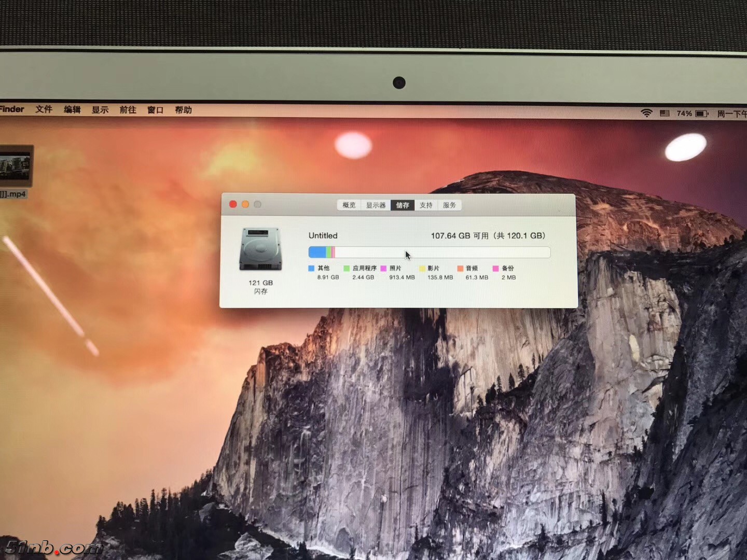Open the 帮助 menu
This screenshot has width=747, height=560.
(183, 110)
